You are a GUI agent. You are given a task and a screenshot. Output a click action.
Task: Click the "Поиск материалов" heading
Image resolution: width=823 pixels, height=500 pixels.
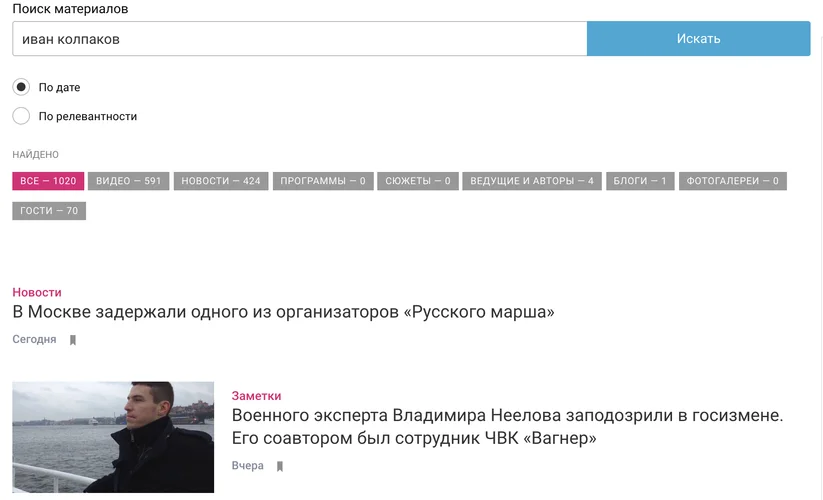(x=70, y=8)
